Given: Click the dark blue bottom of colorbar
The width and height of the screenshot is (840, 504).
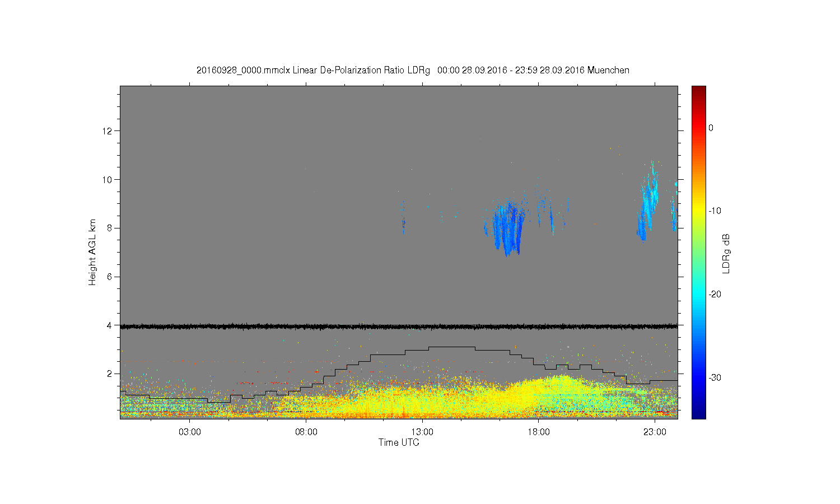Looking at the screenshot, I should click(699, 413).
